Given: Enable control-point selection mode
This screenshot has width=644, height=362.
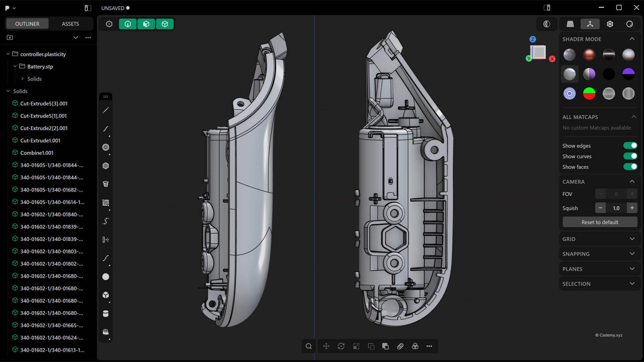Looking at the screenshot, I should click(x=109, y=24).
